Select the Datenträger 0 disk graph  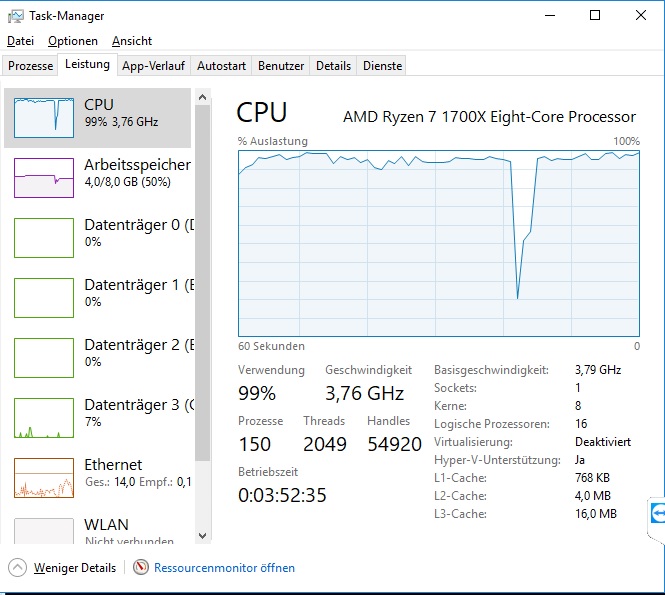(44, 238)
